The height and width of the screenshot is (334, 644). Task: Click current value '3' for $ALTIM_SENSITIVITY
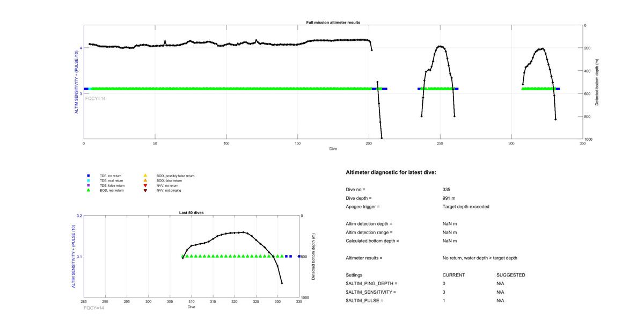coord(444,292)
